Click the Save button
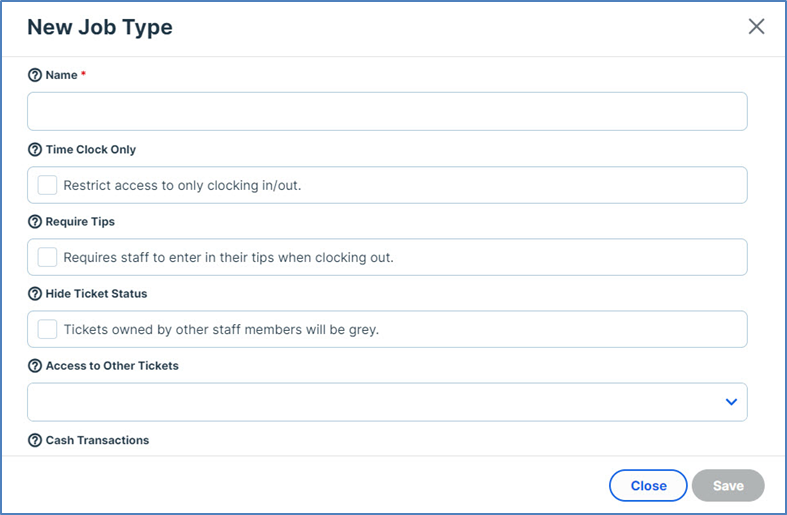The width and height of the screenshot is (787, 515). pyautogui.click(x=728, y=486)
